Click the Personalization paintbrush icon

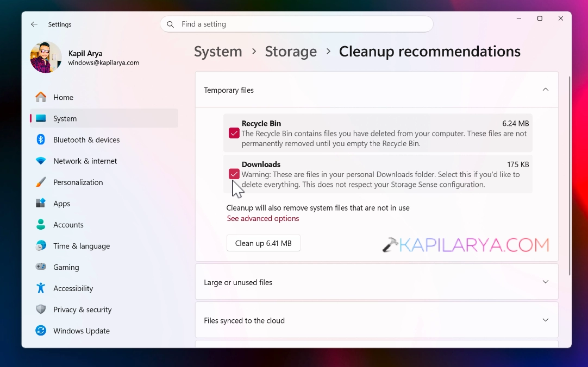pyautogui.click(x=41, y=182)
